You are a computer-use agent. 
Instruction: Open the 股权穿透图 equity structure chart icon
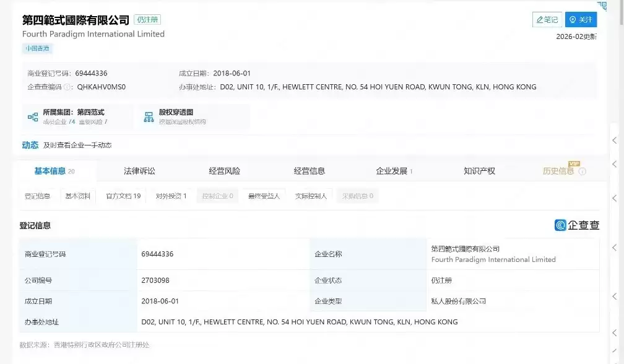point(149,116)
